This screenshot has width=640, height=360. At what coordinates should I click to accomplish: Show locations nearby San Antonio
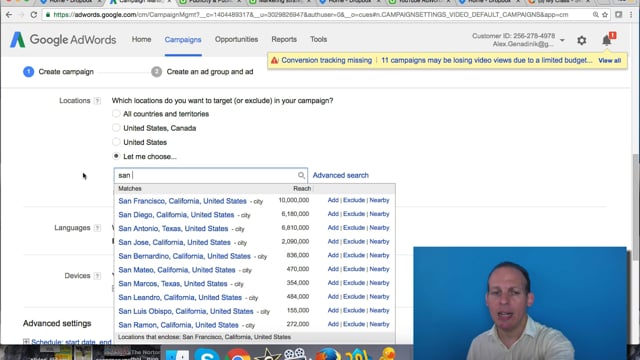379,228
